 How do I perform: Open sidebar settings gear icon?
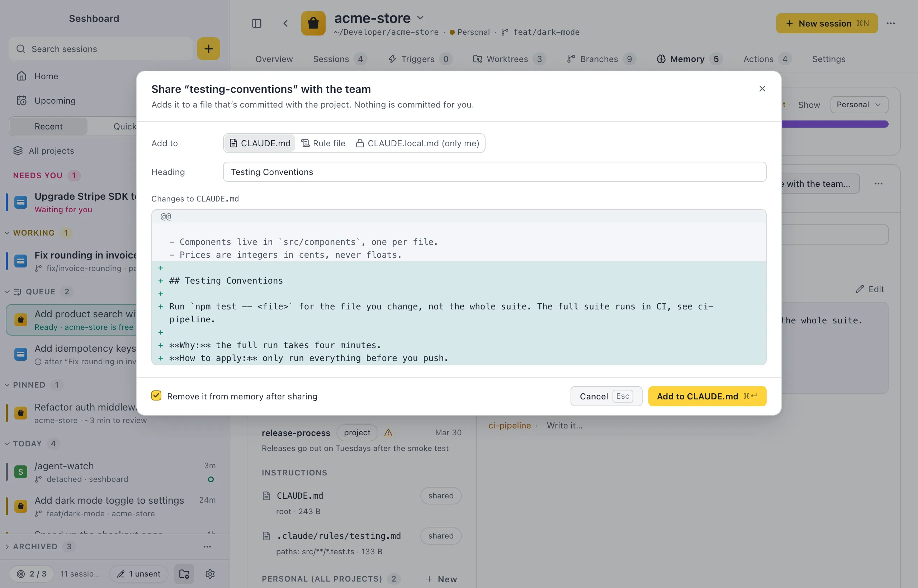click(x=210, y=574)
